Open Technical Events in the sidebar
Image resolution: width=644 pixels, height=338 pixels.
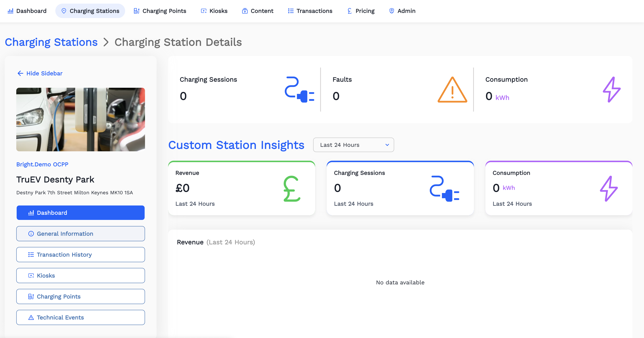click(x=80, y=318)
